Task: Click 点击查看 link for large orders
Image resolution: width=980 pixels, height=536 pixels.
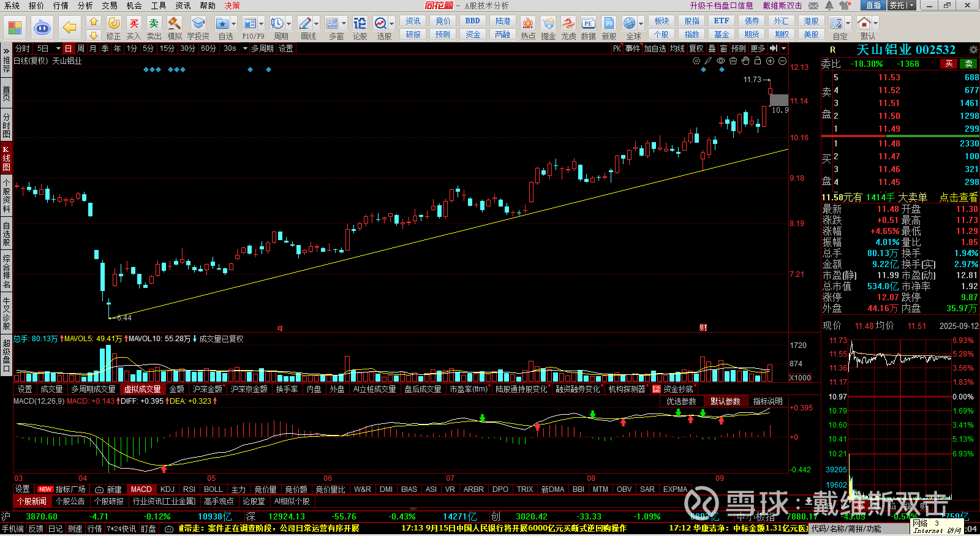Action: click(x=959, y=197)
